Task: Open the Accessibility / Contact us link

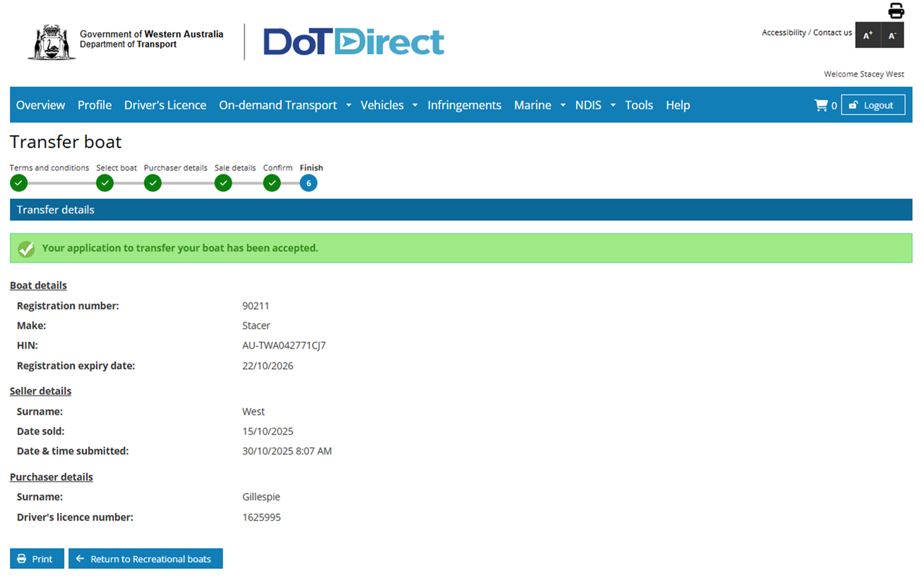Action: 806,33
